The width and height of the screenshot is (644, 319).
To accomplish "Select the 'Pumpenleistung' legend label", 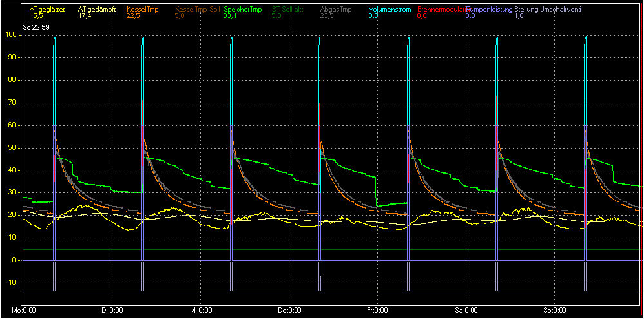I will (x=489, y=9).
